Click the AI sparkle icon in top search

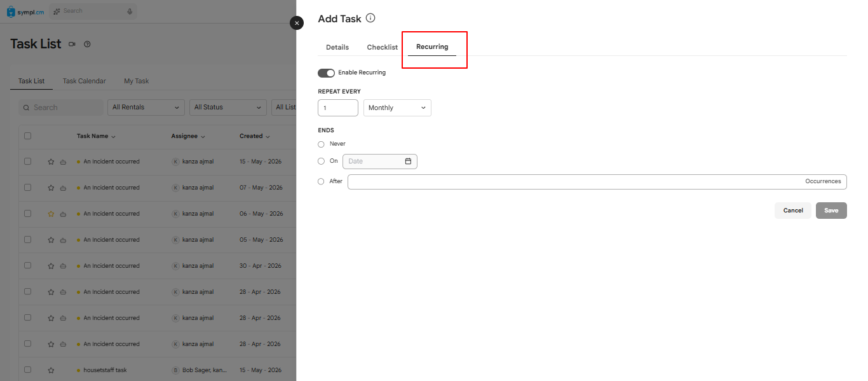(57, 11)
